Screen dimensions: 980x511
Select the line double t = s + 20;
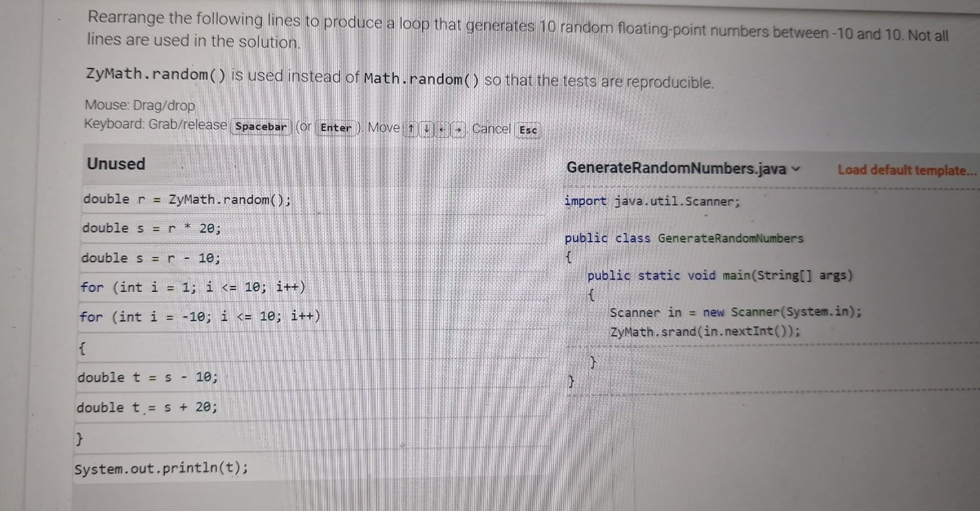[146, 407]
